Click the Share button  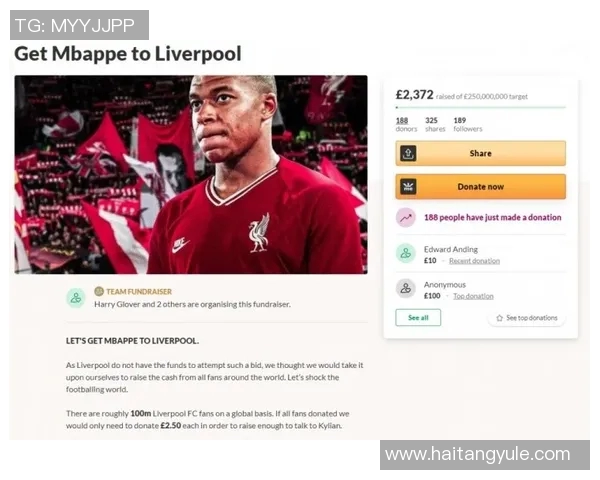pos(480,153)
